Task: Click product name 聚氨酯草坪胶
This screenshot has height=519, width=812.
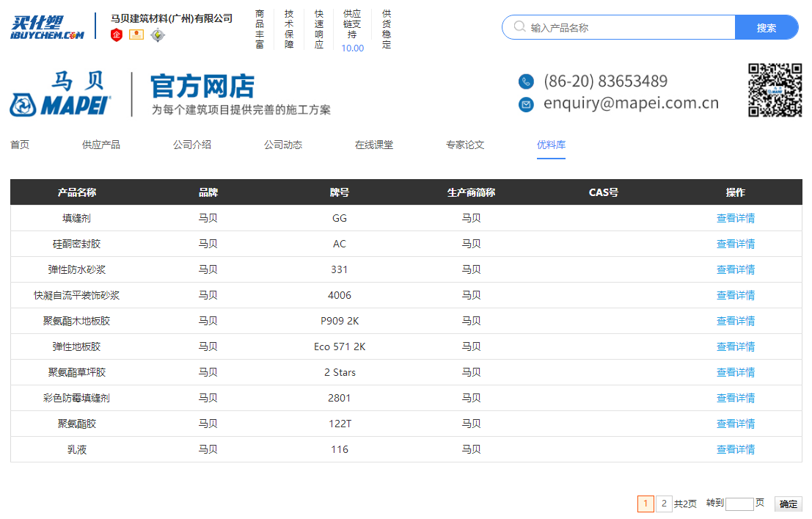Action: click(76, 372)
